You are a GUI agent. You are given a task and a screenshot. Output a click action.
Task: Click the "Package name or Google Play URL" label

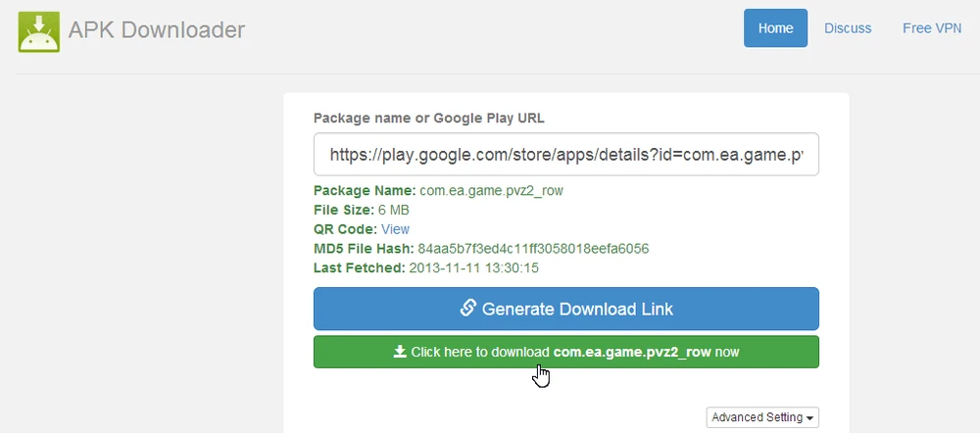pos(428,118)
